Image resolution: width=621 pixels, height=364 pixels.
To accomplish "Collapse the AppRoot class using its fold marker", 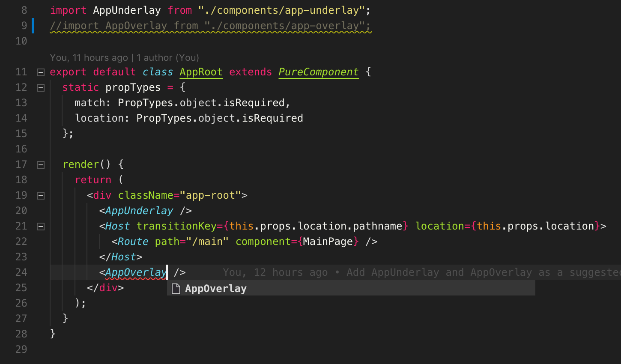I will point(40,72).
